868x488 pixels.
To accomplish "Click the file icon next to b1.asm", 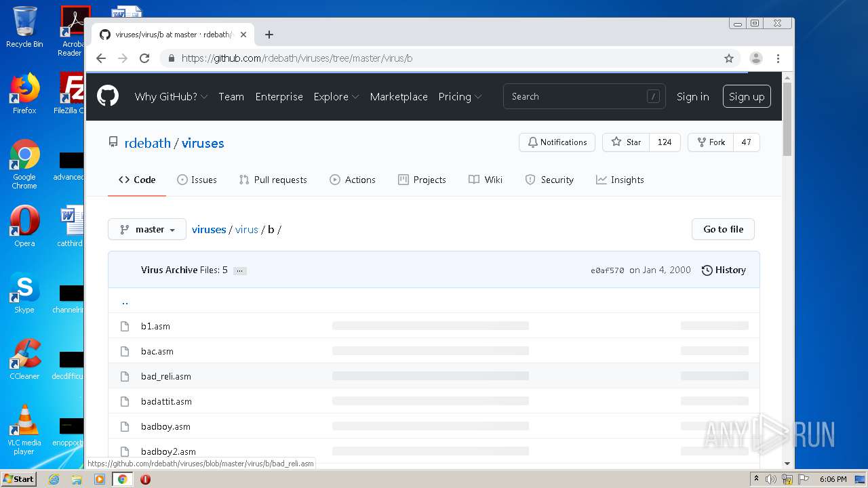I will (x=125, y=326).
